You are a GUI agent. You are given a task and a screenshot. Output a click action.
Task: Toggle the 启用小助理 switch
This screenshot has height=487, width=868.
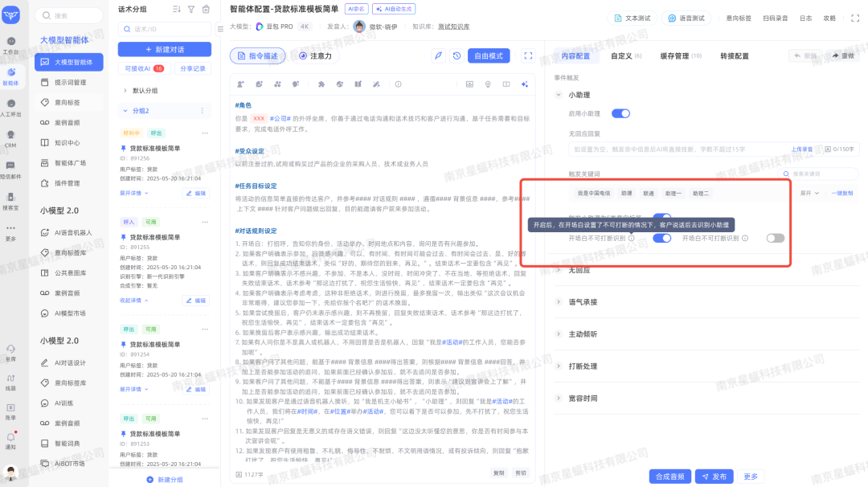[620, 114]
